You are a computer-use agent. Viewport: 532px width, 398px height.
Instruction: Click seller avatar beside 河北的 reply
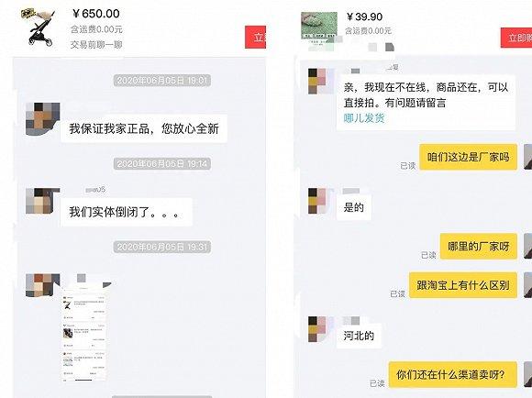click(x=317, y=329)
